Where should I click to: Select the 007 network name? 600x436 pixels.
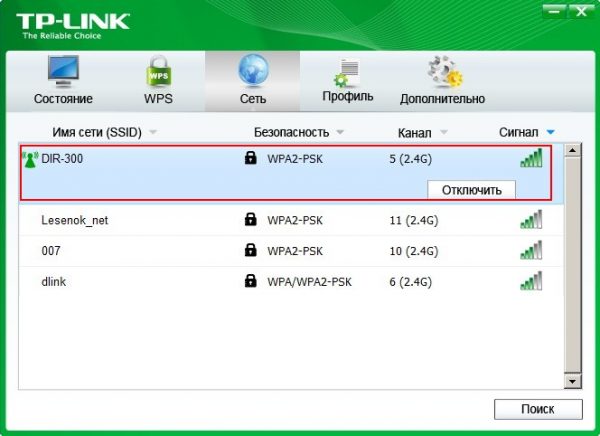pos(51,251)
